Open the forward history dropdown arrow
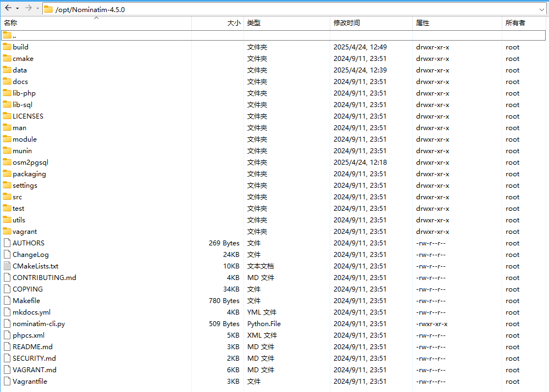This screenshot has height=392, width=549. 37,8
